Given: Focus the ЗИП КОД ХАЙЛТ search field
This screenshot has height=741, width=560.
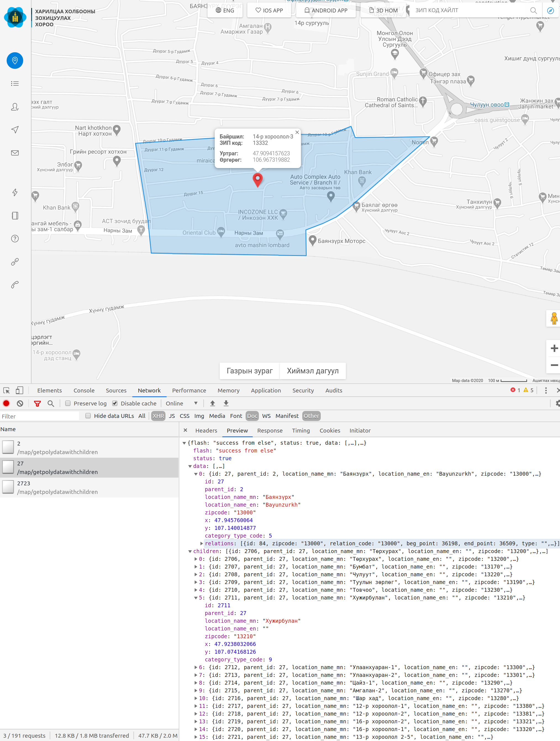Looking at the screenshot, I should click(x=469, y=11).
